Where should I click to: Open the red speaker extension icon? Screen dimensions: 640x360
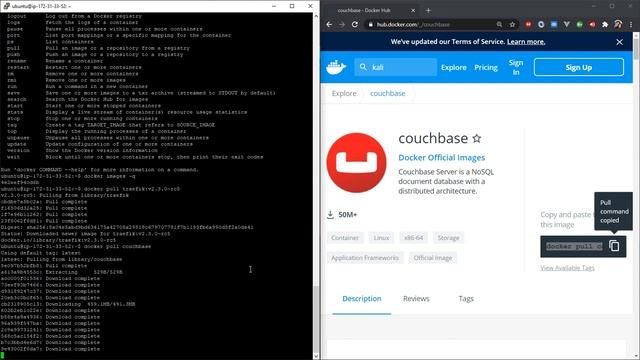point(592,24)
